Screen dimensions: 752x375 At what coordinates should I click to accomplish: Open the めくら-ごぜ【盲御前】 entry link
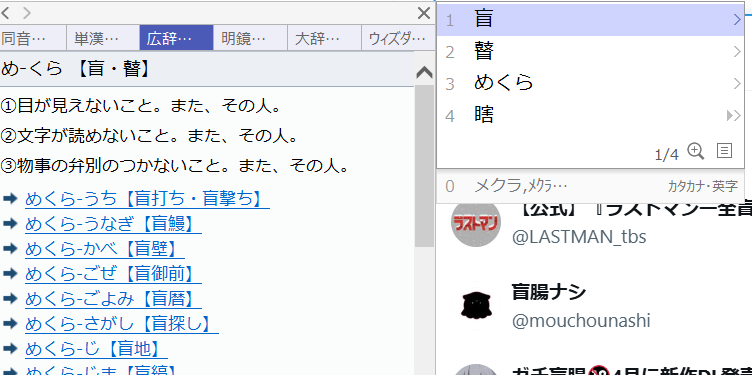click(113, 274)
